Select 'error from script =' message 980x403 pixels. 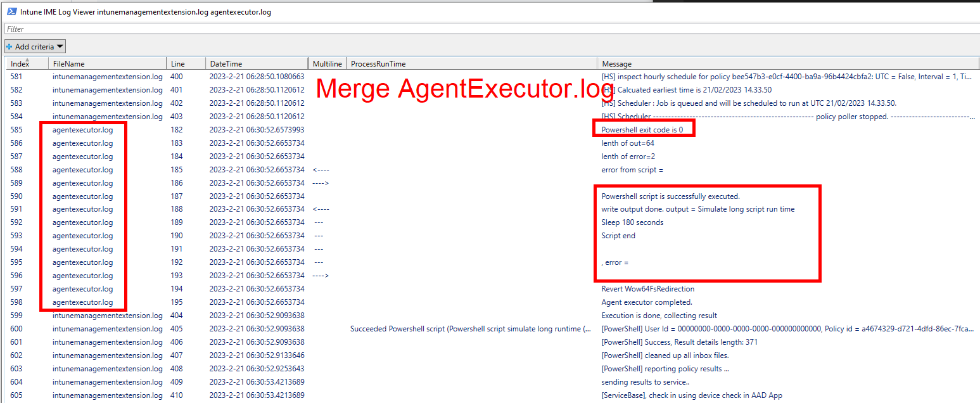pos(632,170)
